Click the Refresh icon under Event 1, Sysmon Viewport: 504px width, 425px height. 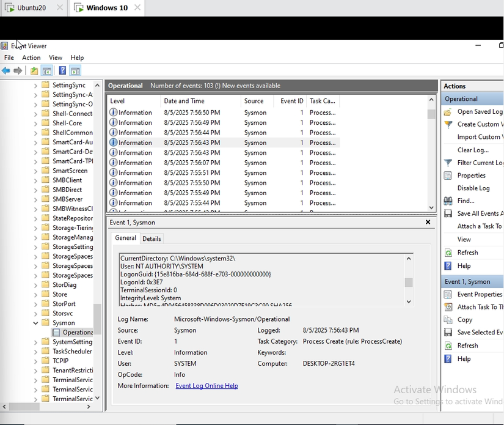click(x=448, y=346)
